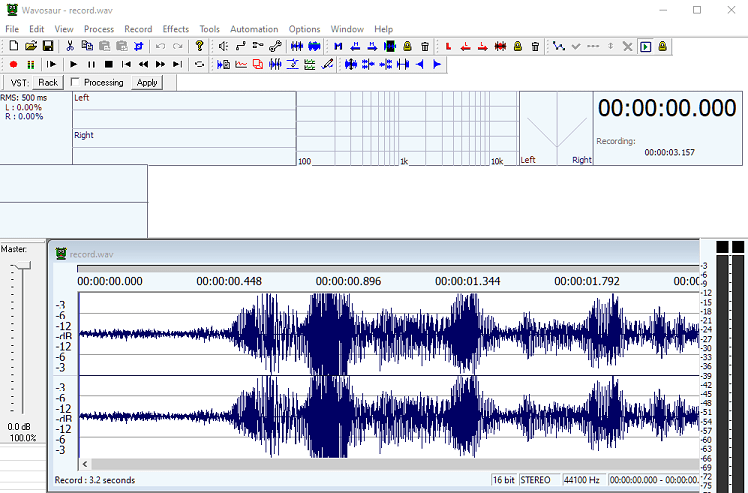Click the scrollbar left arrow under the waveform
The image size is (748, 493).
coord(85,464)
